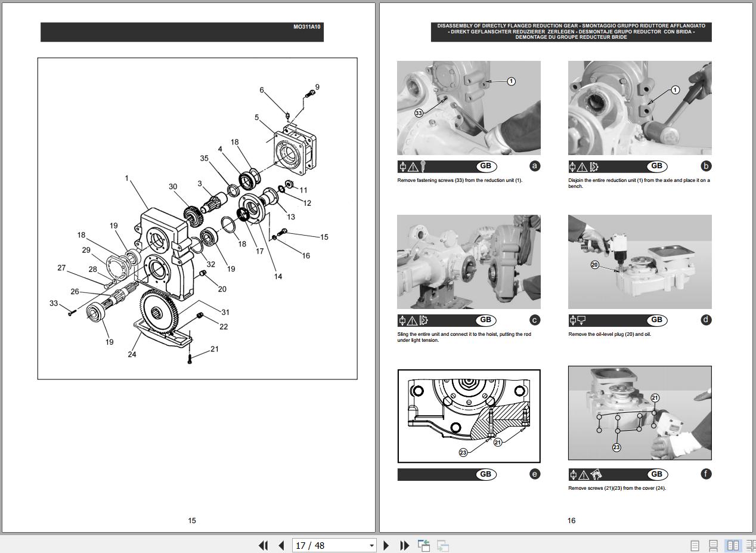The height and width of the screenshot is (553, 756).
Task: Click text 'Remove the oil-level plug (20) and oil.'
Action: coord(610,334)
